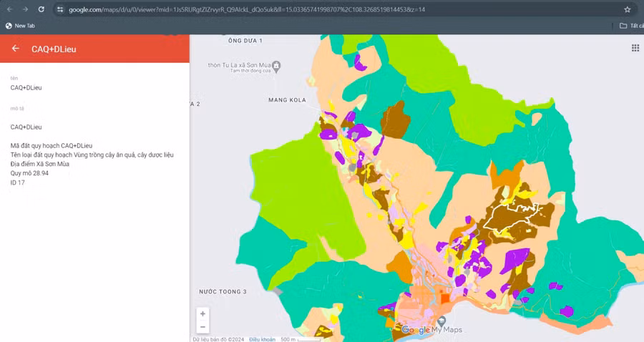
Task: Click the Google My Maps logo
Action: click(431, 330)
